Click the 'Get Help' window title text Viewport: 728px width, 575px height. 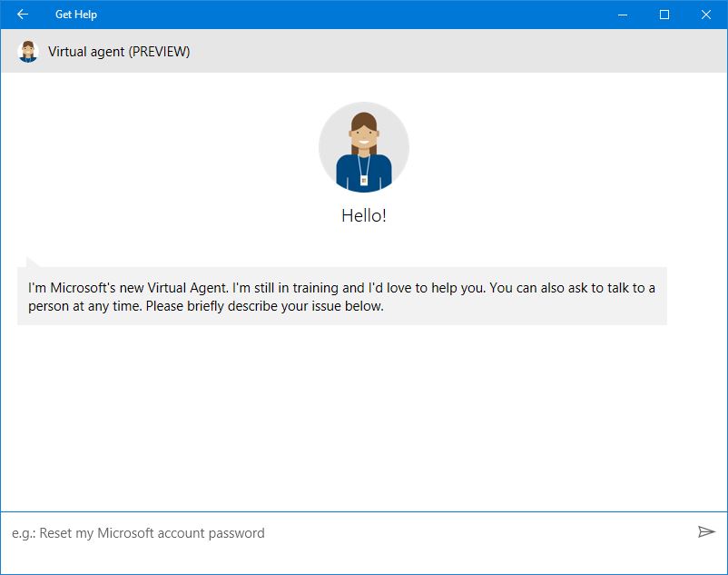click(x=76, y=15)
